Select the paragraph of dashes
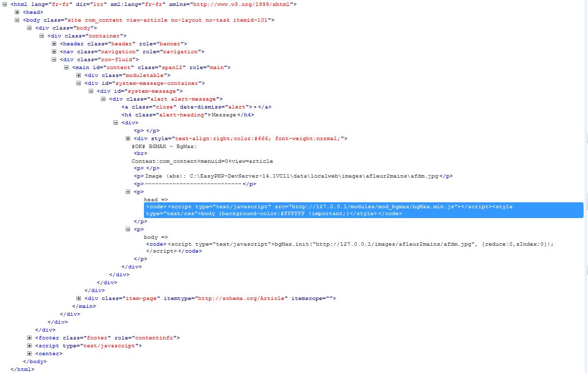Screen dimensions: 588x373 (x=195, y=184)
